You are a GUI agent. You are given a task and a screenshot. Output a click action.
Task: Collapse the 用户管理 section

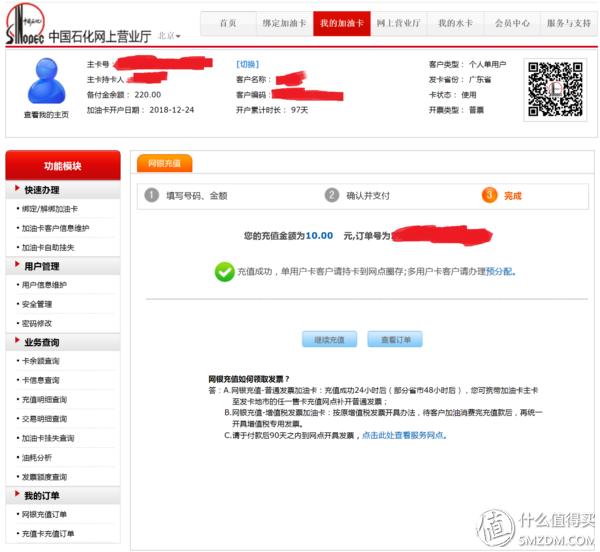click(63, 266)
